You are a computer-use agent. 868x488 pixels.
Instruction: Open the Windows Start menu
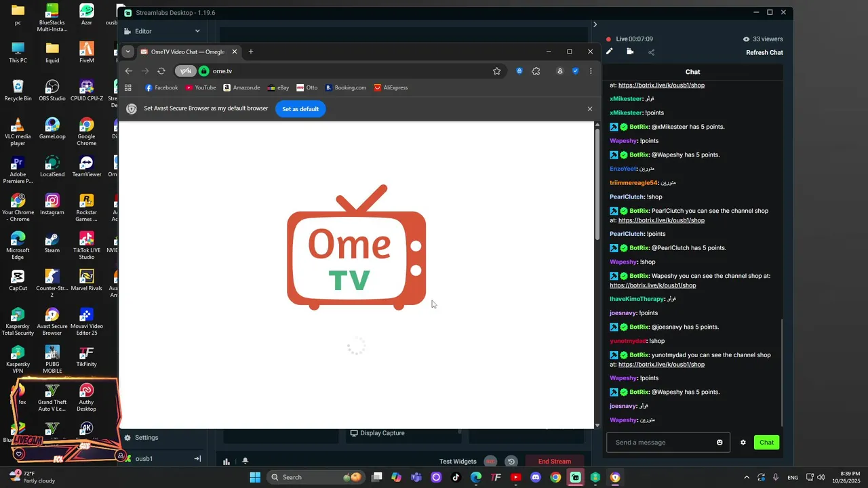[x=255, y=477]
